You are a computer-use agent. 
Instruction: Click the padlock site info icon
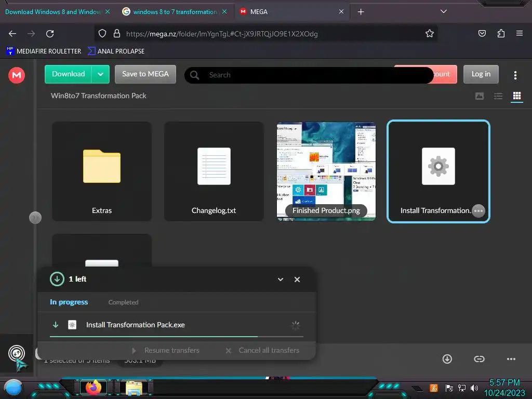117,34
